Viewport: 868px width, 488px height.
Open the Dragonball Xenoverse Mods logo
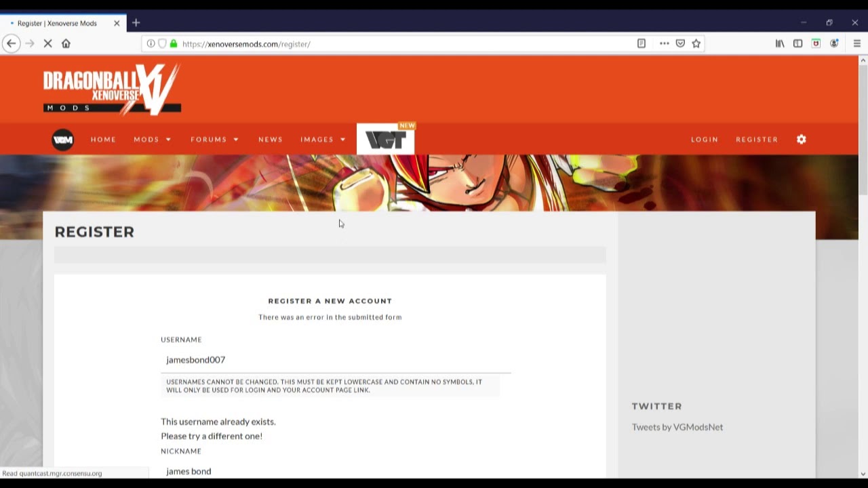pos(112,89)
